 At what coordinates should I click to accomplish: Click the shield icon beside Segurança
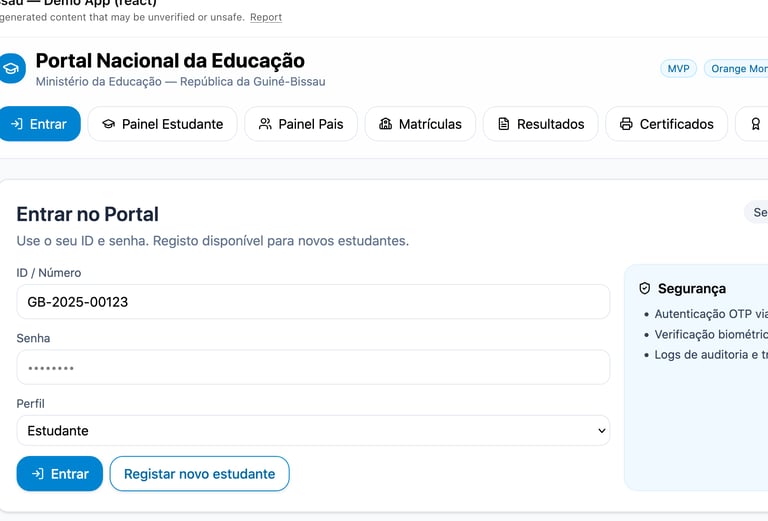[645, 288]
